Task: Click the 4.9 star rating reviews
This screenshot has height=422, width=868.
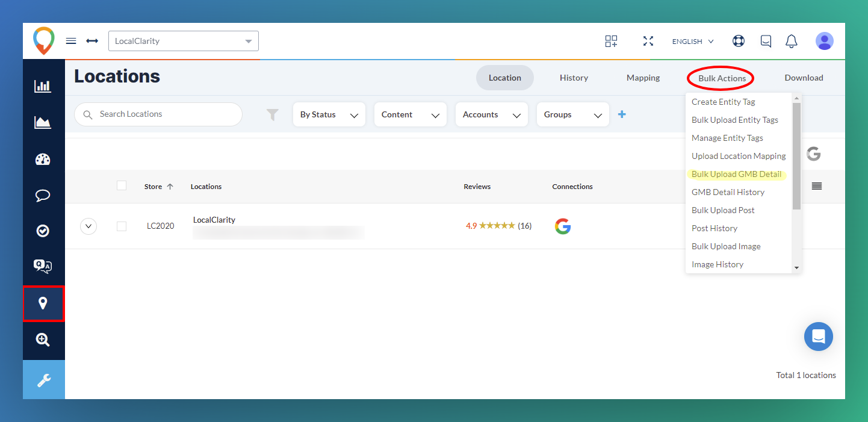Action: point(498,226)
